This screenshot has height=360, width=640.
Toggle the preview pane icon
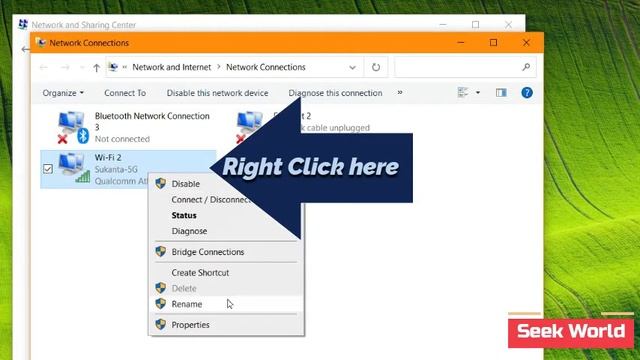click(501, 93)
